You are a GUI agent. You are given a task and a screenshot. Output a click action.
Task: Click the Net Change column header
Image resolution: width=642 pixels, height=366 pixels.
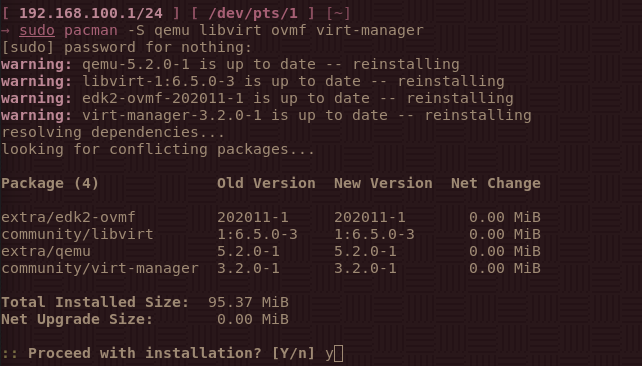click(495, 183)
